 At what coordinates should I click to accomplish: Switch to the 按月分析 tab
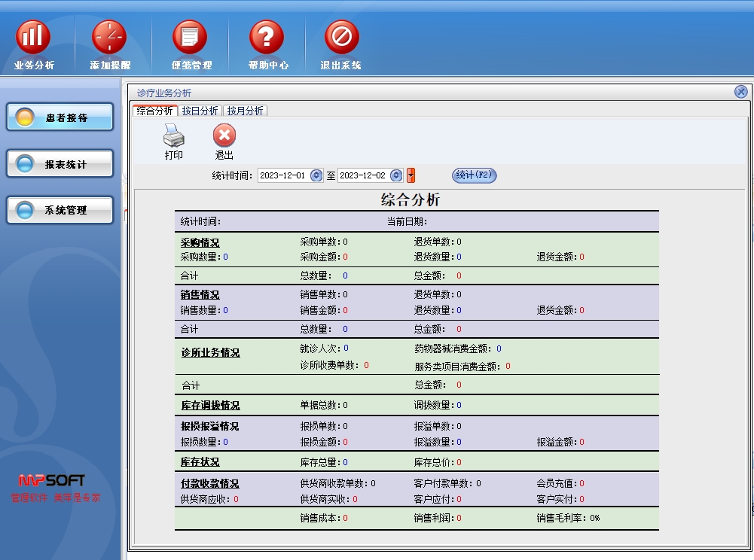(246, 111)
